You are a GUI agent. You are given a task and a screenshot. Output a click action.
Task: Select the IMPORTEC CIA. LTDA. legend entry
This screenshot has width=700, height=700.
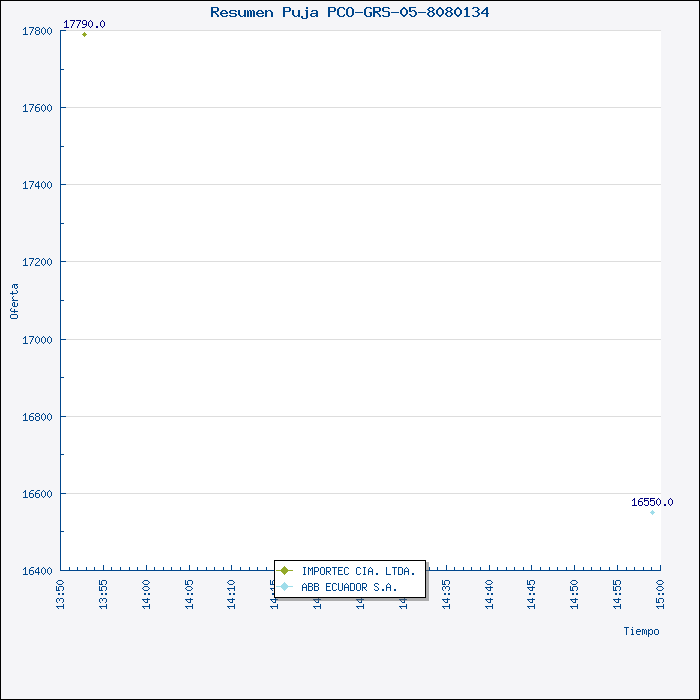[x=357, y=571]
